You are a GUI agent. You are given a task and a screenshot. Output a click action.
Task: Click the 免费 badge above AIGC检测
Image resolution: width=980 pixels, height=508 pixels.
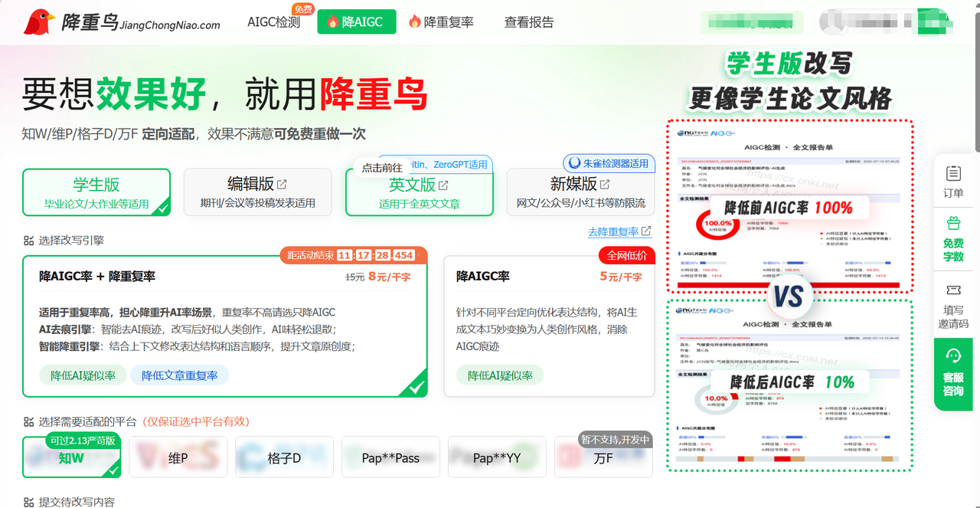tap(302, 9)
